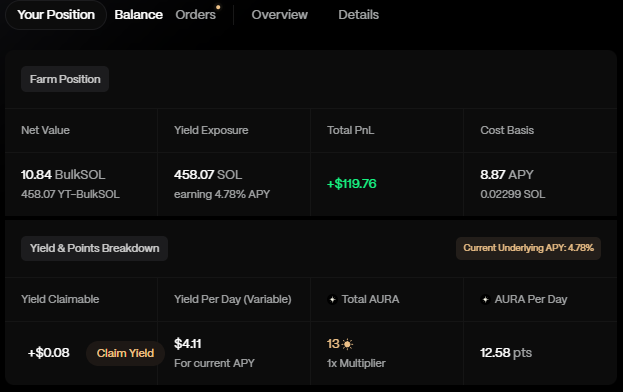Select the Your Position tab

(56, 15)
